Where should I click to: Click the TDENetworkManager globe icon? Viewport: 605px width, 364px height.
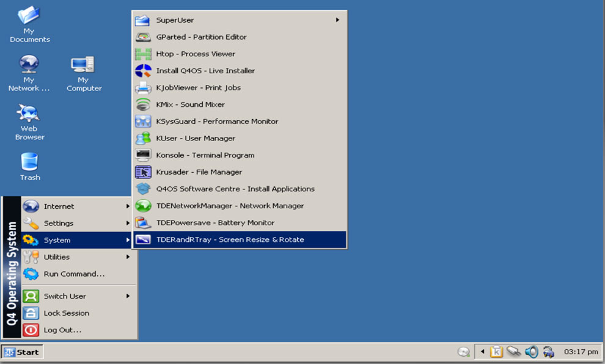tap(143, 206)
